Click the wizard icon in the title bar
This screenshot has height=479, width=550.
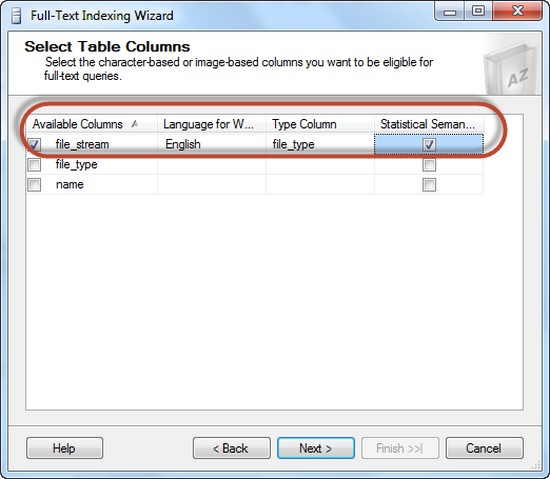[x=16, y=16]
